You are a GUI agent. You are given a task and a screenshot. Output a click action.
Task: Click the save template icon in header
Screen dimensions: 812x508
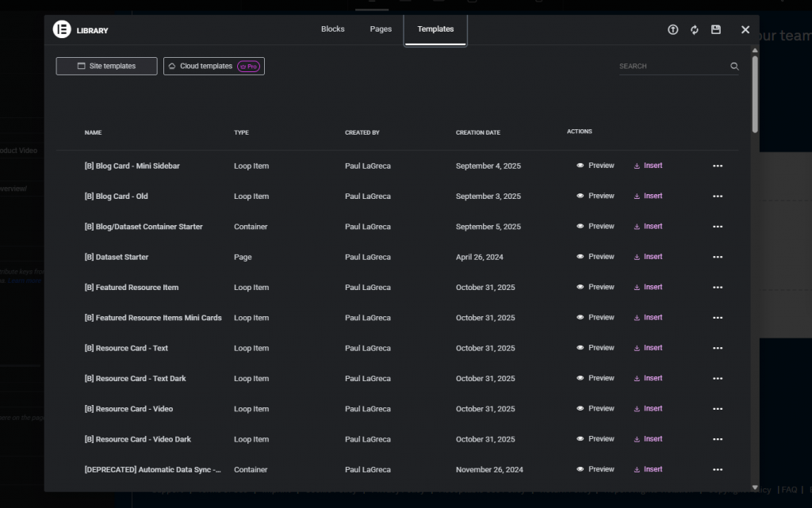[x=716, y=30]
